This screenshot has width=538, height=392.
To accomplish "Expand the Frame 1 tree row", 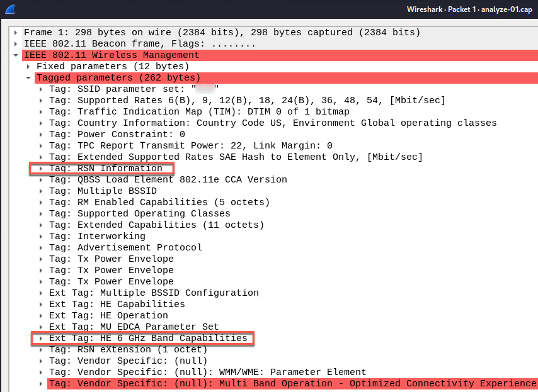I will tap(16, 33).
